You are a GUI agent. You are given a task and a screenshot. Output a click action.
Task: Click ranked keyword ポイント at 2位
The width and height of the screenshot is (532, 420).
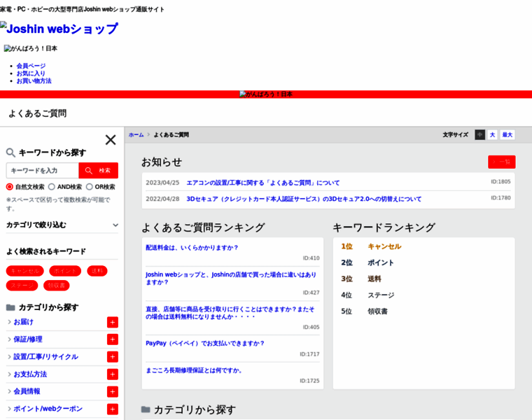pyautogui.click(x=381, y=262)
